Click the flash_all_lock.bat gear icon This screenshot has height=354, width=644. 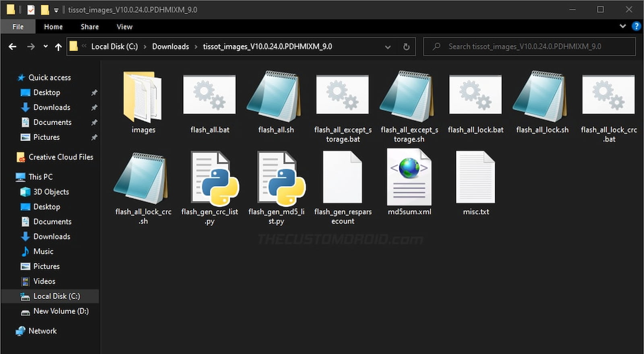(x=475, y=95)
